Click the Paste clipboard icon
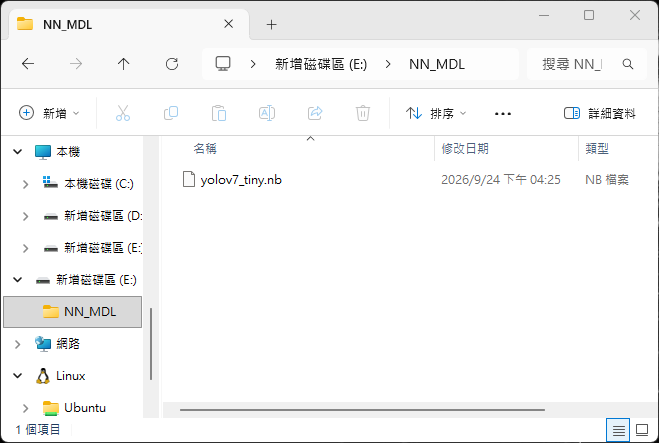 click(219, 113)
